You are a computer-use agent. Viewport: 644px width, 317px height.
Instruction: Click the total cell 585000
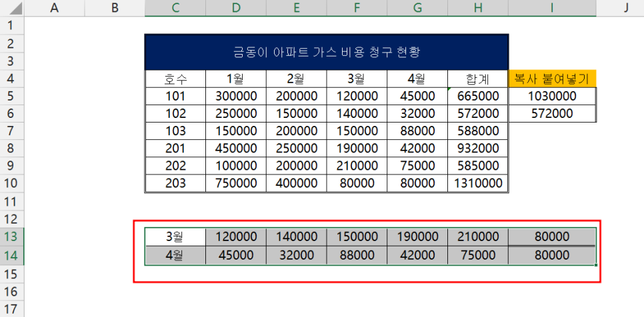[478, 166]
